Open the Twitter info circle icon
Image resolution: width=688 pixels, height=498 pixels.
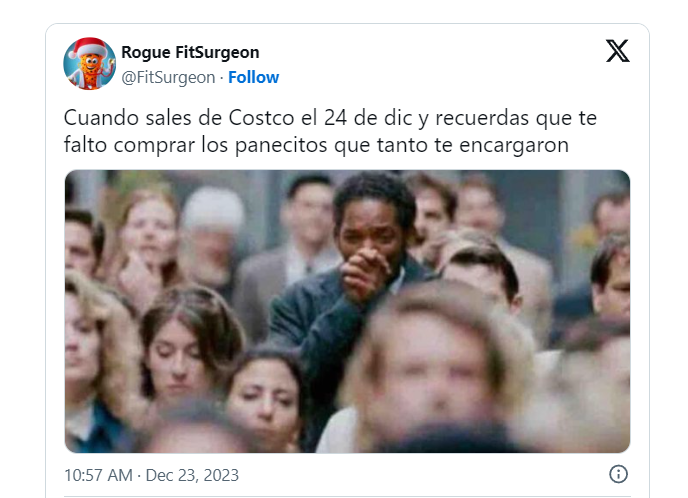tap(618, 474)
